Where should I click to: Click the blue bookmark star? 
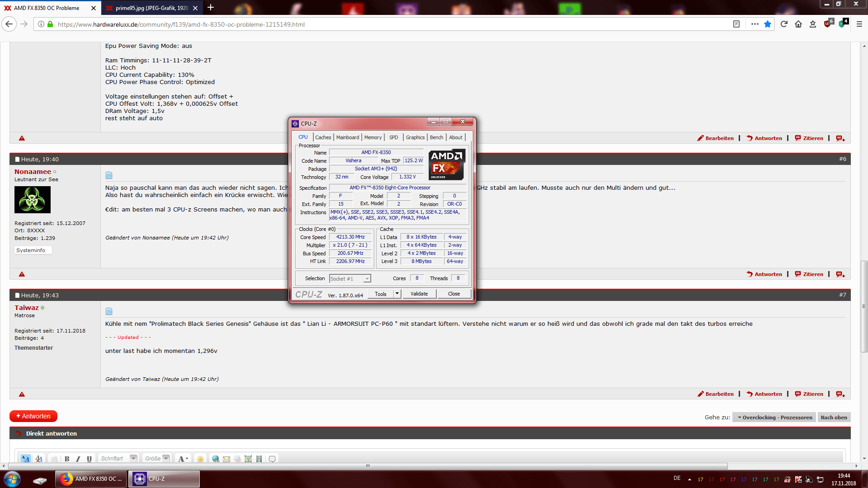coord(768,24)
